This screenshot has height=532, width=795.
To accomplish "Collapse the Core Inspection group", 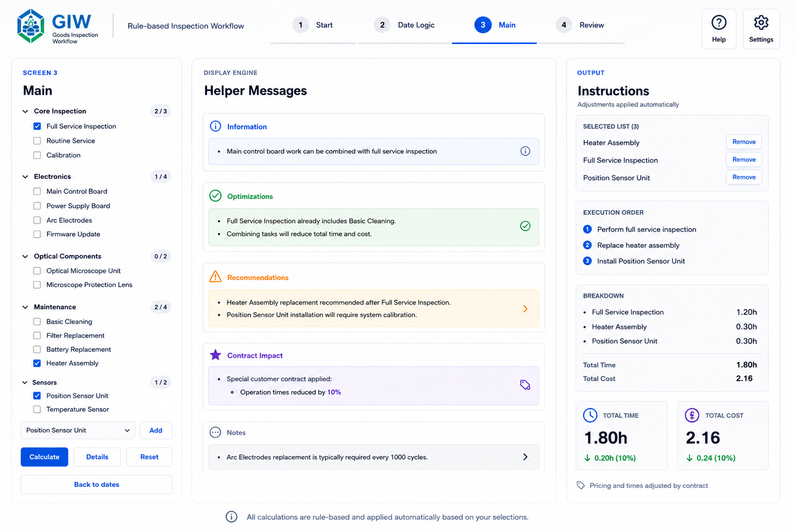I will click(x=25, y=111).
